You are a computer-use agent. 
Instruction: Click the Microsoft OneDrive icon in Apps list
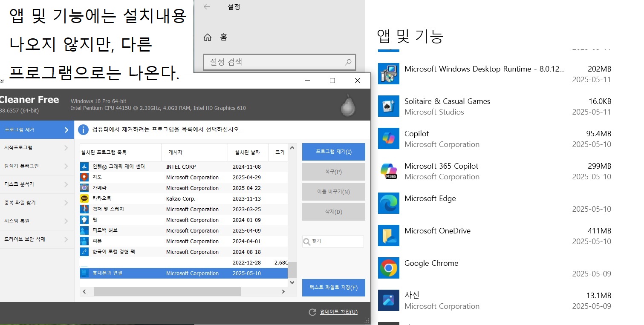point(389,236)
